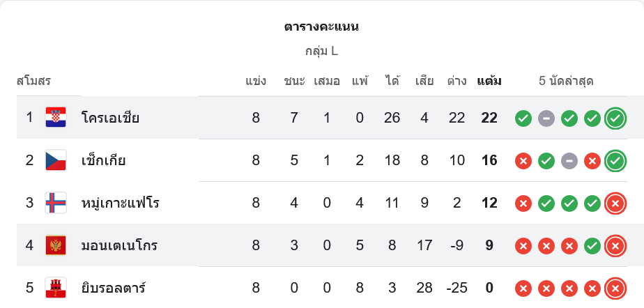Image resolution: width=644 pixels, height=308 pixels.
Task: Click the Czechia flag icon
Action: (x=56, y=160)
